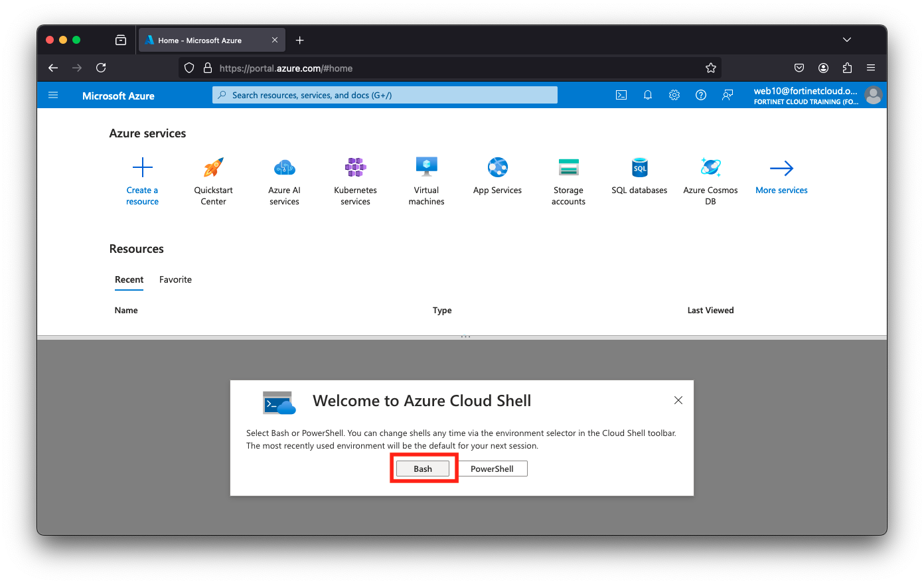Open Cloud Shell from the header
Viewport: 924px width, 584px height.
[621, 95]
